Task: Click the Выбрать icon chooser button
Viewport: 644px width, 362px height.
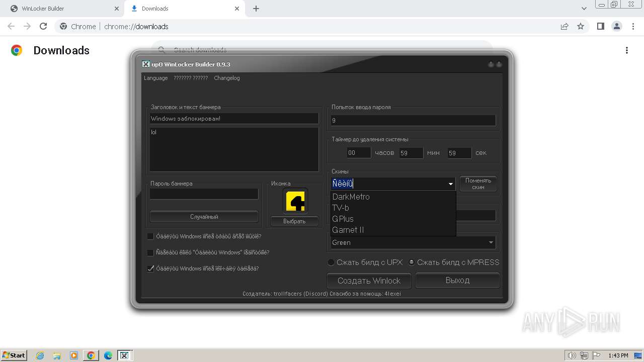Action: click(294, 221)
